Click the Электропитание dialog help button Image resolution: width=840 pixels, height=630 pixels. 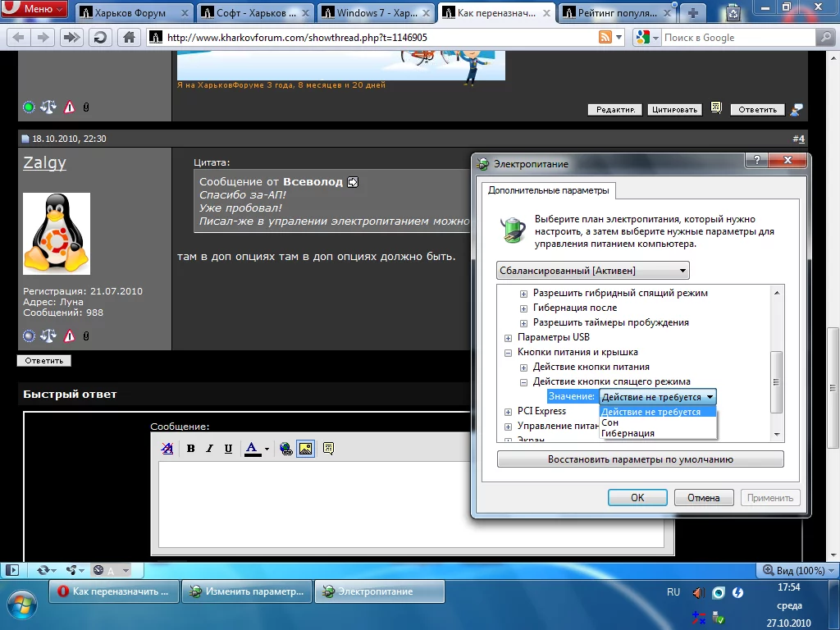click(x=756, y=160)
